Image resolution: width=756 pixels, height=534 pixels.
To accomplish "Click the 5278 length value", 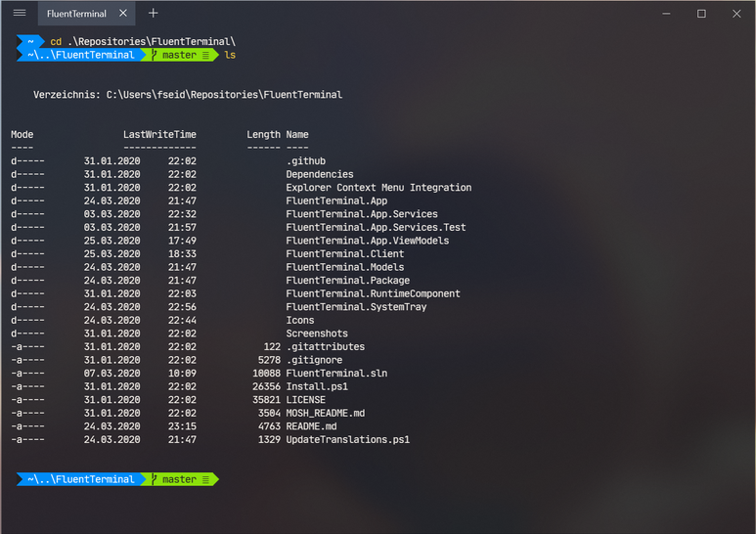I will [x=269, y=360].
